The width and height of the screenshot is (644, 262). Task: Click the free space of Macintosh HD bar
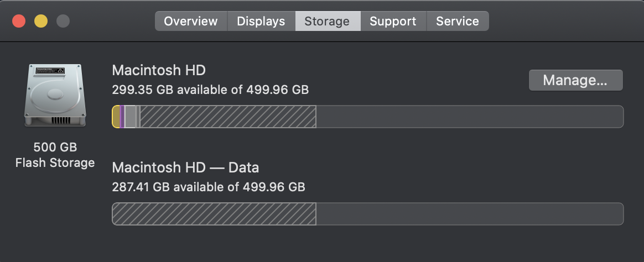(x=469, y=117)
